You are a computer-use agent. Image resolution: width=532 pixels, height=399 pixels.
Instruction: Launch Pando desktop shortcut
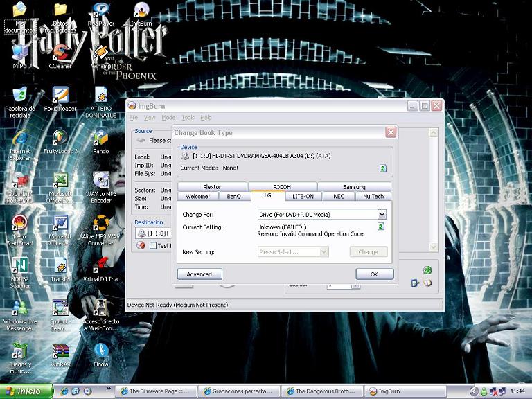point(100,142)
